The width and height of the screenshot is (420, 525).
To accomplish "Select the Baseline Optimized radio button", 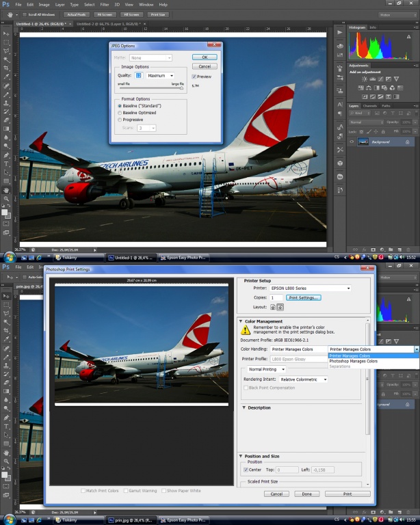I will (120, 113).
